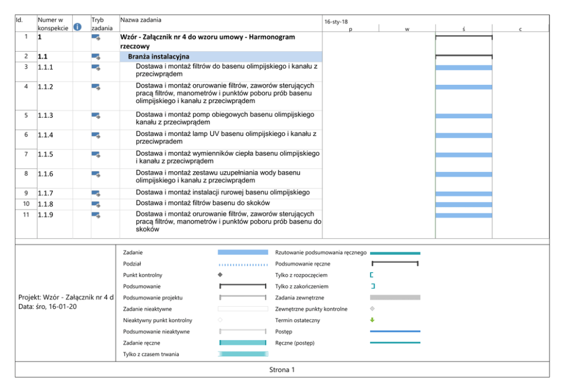Click task mode icon for task 1.1.5
This screenshot has height=392, width=565.
[96, 154]
